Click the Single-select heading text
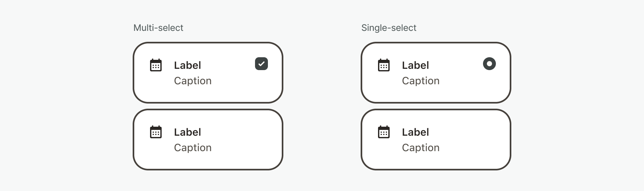 pos(389,28)
